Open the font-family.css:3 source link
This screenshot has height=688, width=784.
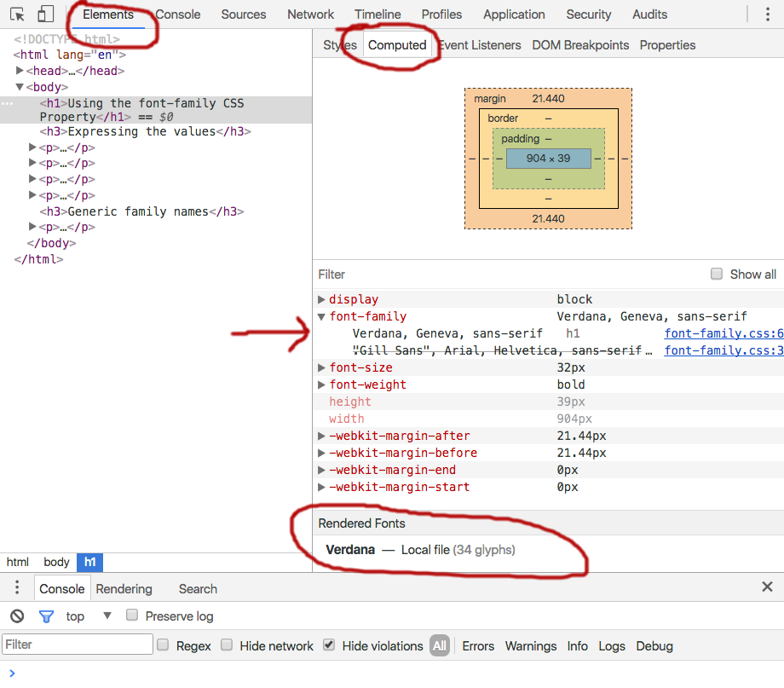click(723, 350)
